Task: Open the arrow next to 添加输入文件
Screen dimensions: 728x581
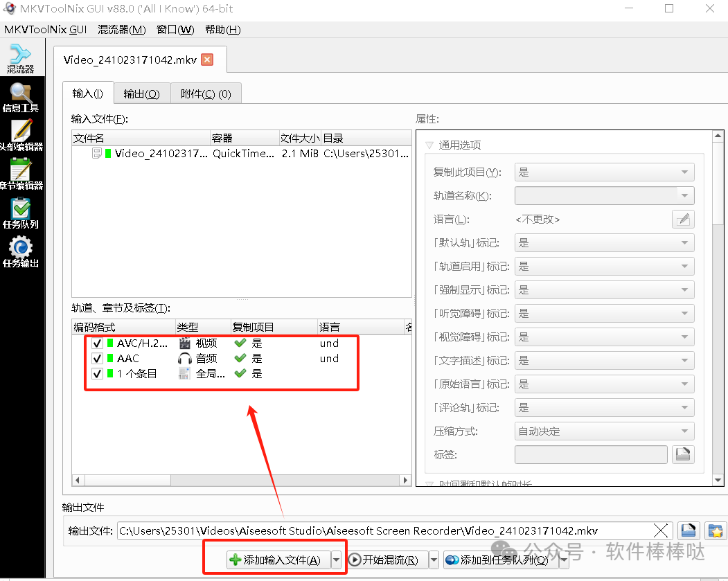Action: point(336,560)
